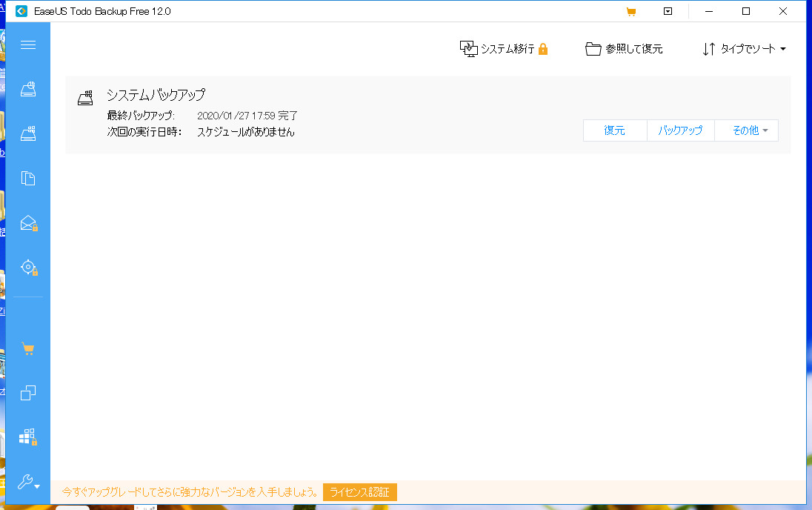This screenshot has width=812, height=510.
Task: Click the 復元 button for the system backup
Action: 615,130
